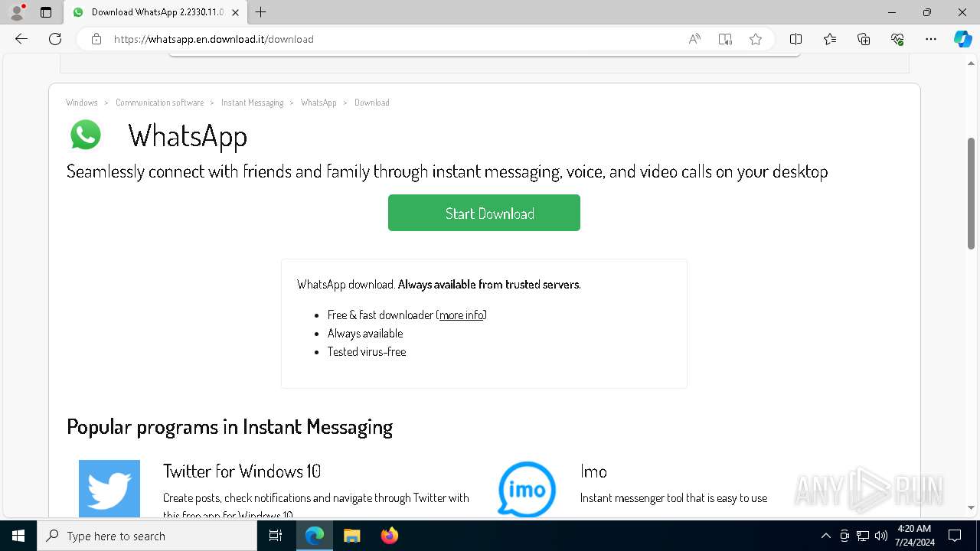This screenshot has height=551, width=980.
Task: Refresh the current page
Action: (x=55, y=39)
